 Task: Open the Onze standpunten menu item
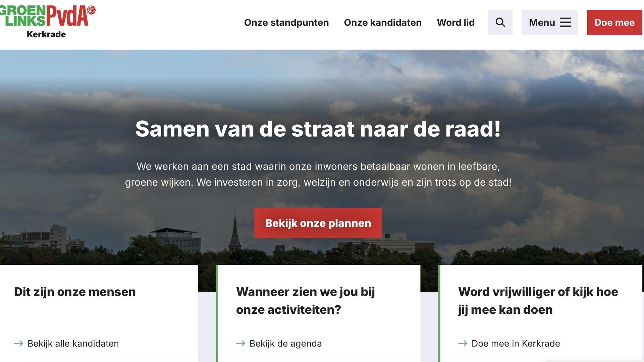(286, 22)
